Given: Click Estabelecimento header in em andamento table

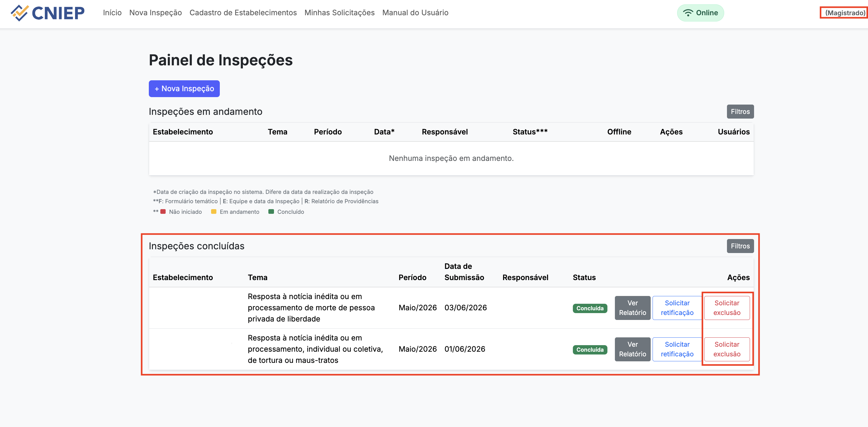Looking at the screenshot, I should [183, 132].
